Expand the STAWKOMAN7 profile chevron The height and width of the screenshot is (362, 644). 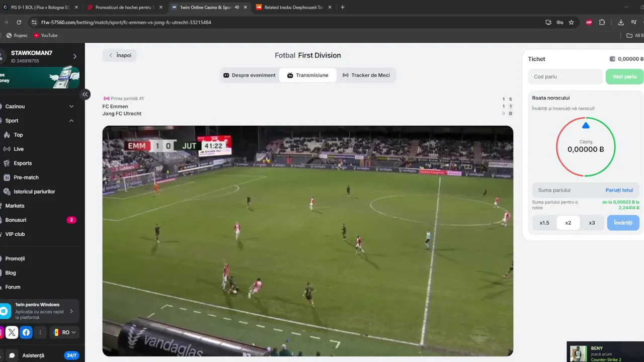75,56
